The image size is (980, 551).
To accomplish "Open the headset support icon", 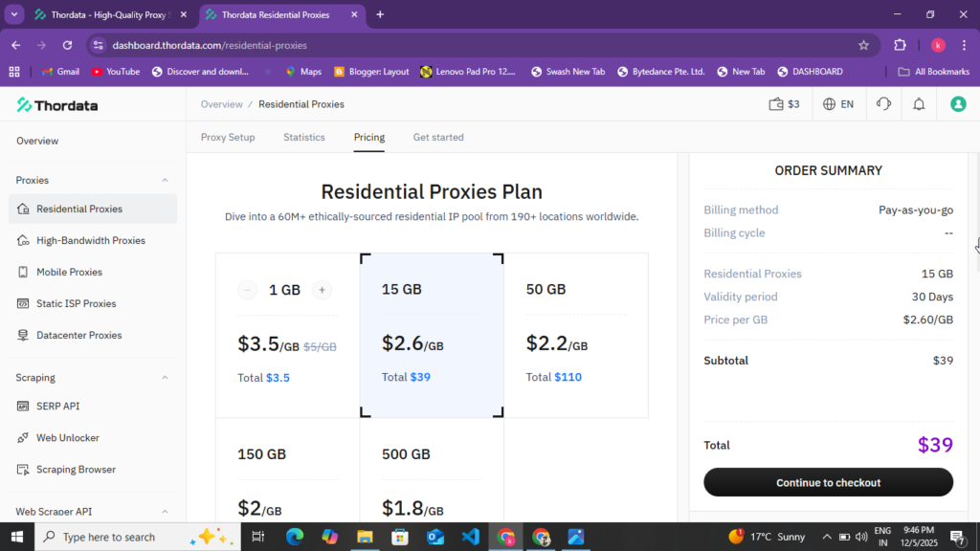I will click(x=882, y=103).
